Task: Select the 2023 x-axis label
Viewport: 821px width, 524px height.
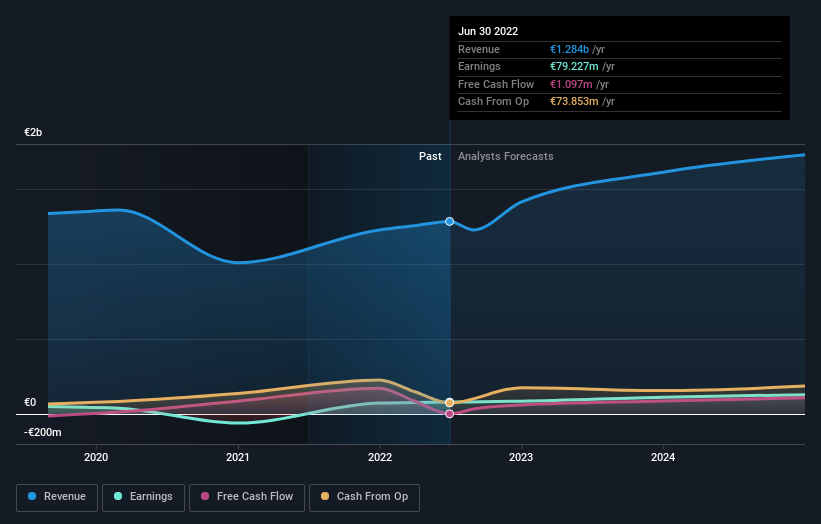Action: coord(521,458)
